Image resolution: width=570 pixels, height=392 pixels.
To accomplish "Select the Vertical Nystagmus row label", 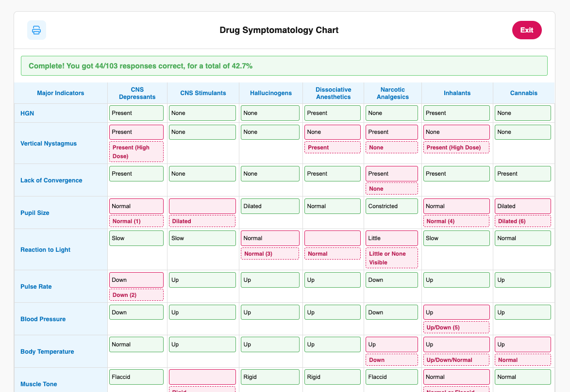I will (x=48, y=144).
